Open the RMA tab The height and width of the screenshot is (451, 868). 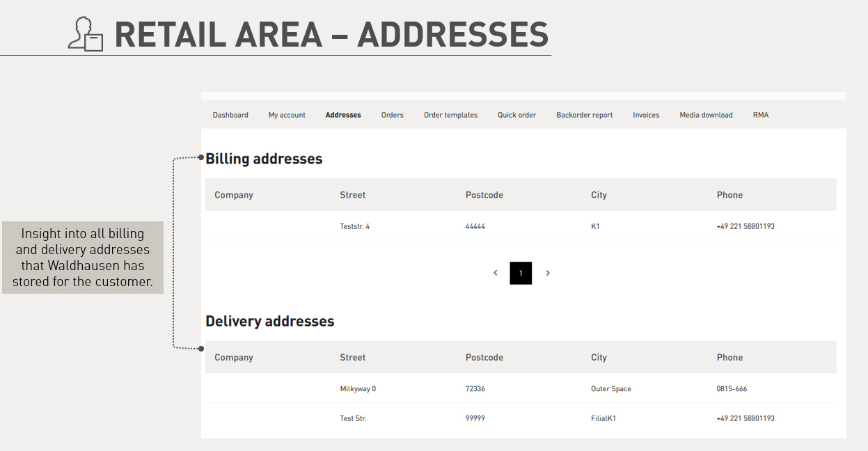coord(761,115)
